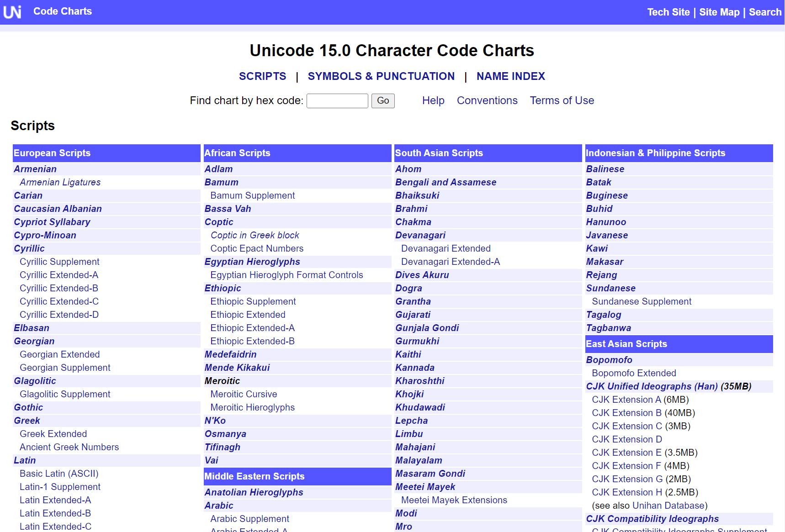Open Armenian Ligatures chart
The width and height of the screenshot is (785, 532).
(60, 182)
